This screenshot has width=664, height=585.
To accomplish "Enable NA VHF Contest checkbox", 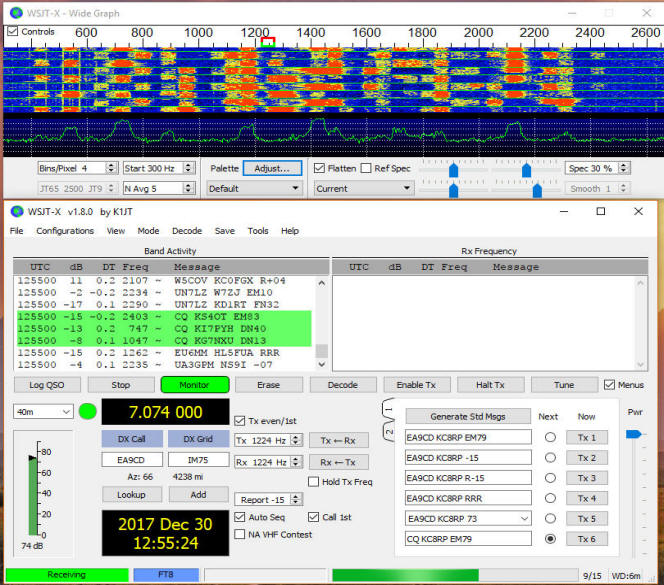I will (240, 534).
